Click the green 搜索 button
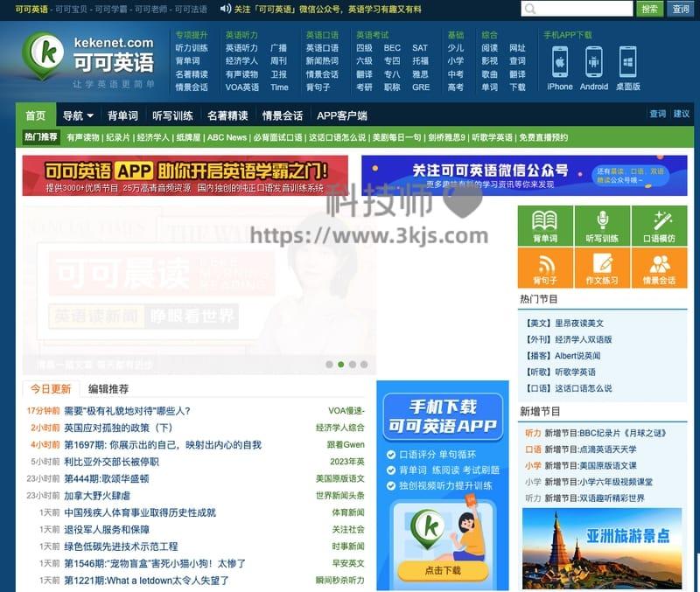This screenshot has height=592, width=700. [649, 9]
